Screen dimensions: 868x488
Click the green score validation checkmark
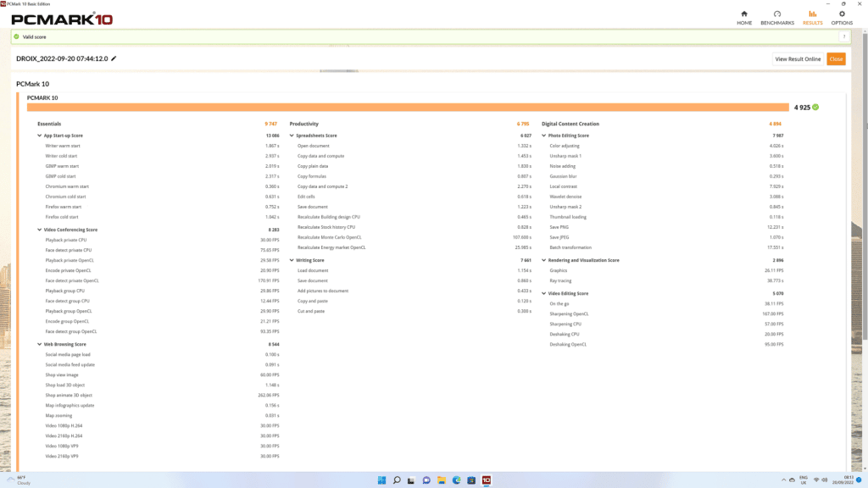click(815, 108)
